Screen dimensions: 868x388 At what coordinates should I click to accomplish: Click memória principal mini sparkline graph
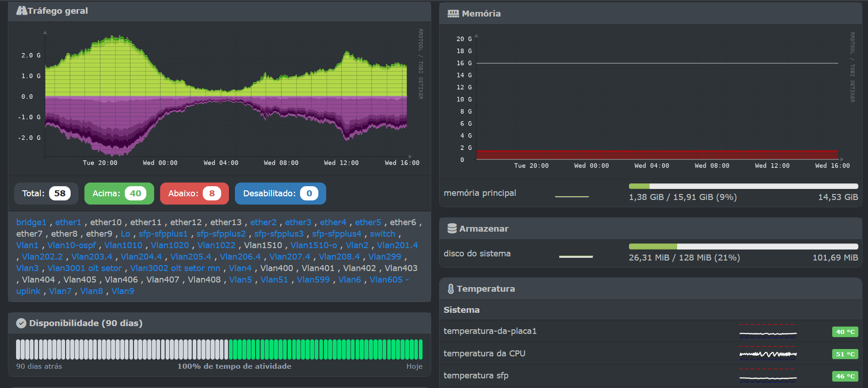pyautogui.click(x=572, y=196)
